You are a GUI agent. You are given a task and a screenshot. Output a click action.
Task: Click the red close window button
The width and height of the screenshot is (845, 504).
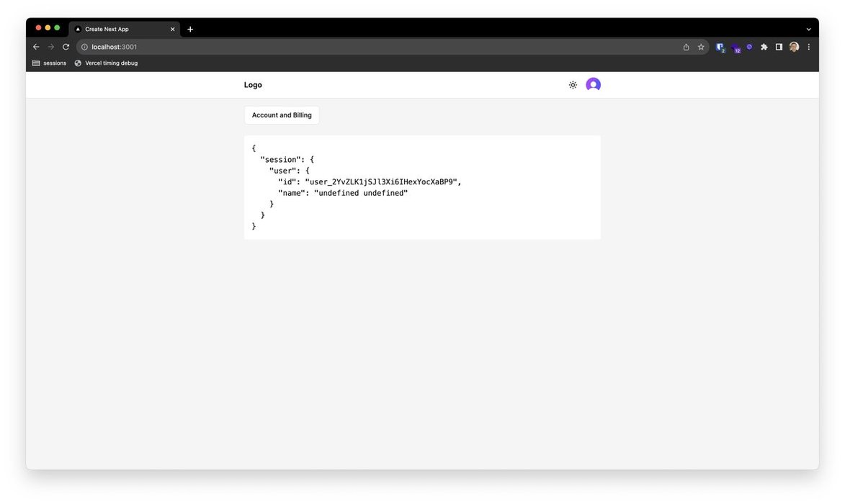point(38,27)
